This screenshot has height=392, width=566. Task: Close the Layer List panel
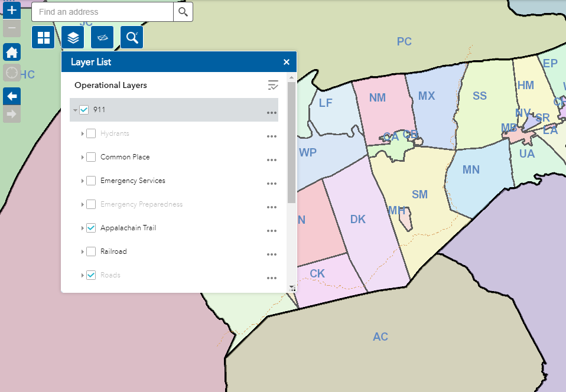(x=287, y=62)
